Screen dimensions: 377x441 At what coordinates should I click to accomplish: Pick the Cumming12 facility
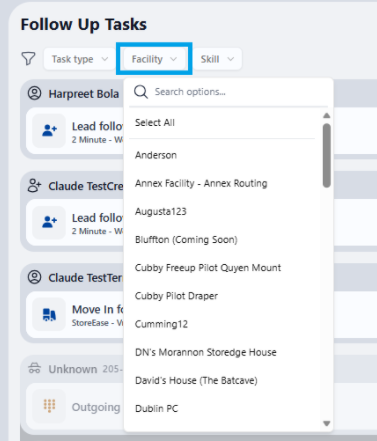click(x=161, y=324)
